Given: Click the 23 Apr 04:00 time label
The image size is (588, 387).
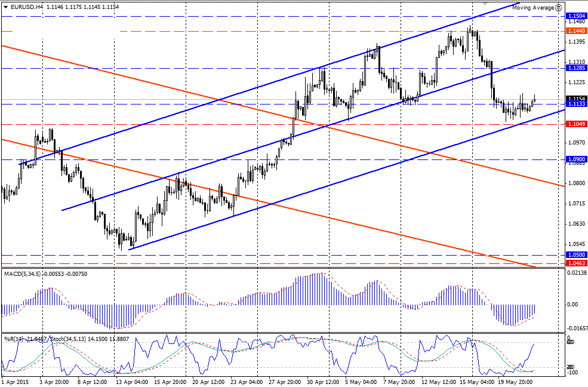Looking at the screenshot, I should click(x=246, y=382).
